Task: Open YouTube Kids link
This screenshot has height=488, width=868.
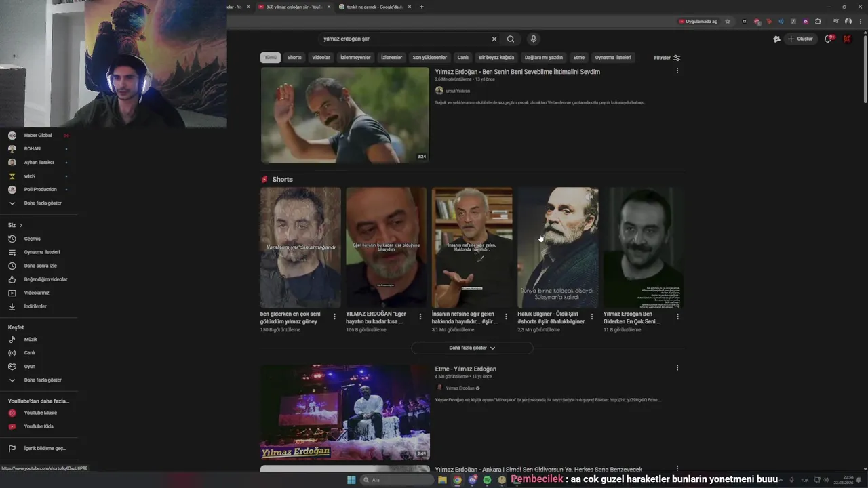Action: (38, 426)
